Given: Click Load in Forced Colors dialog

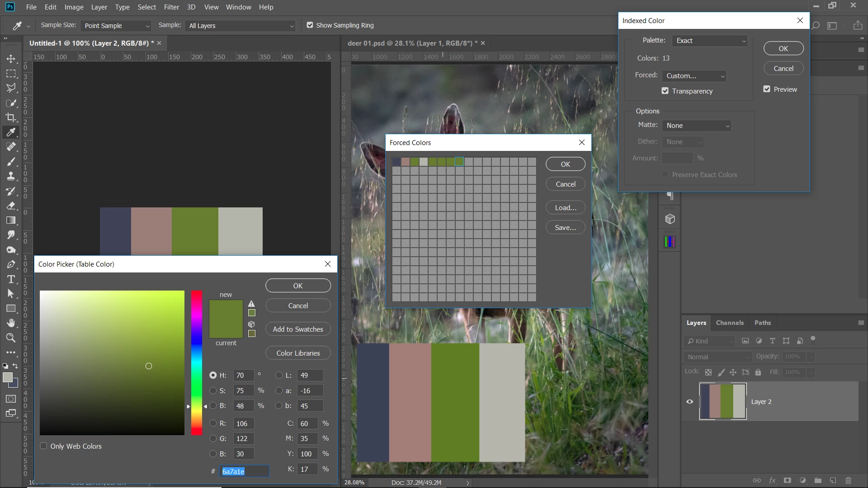Looking at the screenshot, I should click(565, 207).
